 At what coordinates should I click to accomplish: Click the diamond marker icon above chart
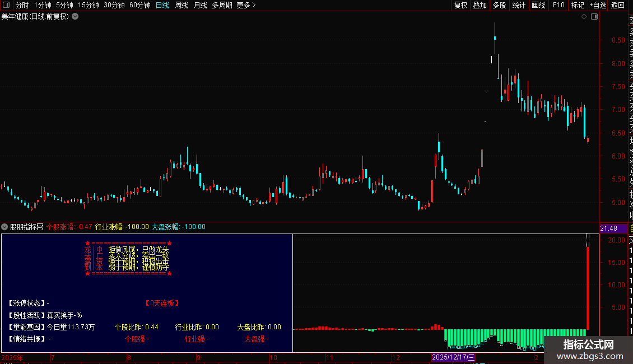[x=584, y=17]
